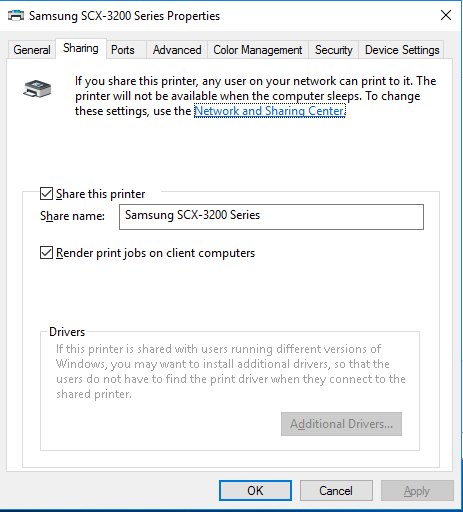Screen dimensions: 463x512
Task: Click the dialog title Samsung SCX-3200 Series Properties
Action: [124, 16]
